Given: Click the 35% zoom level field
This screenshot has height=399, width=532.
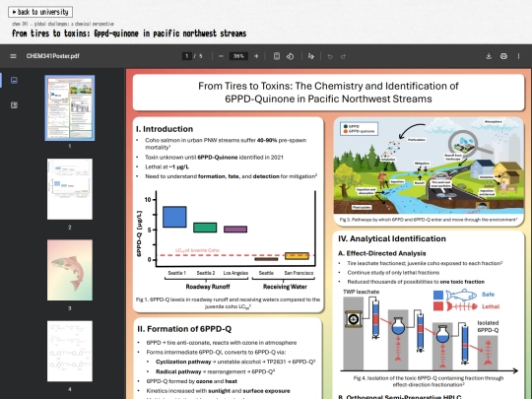Looking at the screenshot, I should [238, 56].
